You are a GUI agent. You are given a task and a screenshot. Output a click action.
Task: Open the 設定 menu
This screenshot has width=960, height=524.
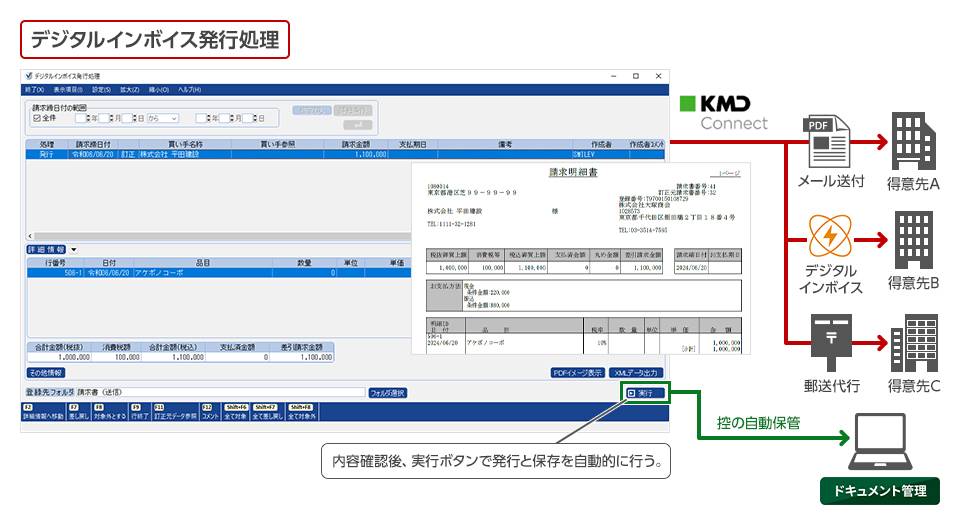(101, 90)
